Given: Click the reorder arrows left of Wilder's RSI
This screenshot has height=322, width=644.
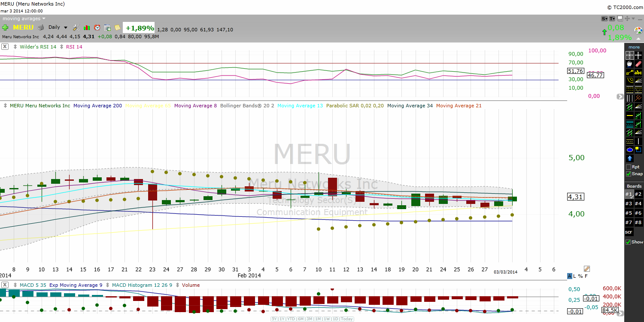Looking at the screenshot, I should tap(16, 47).
